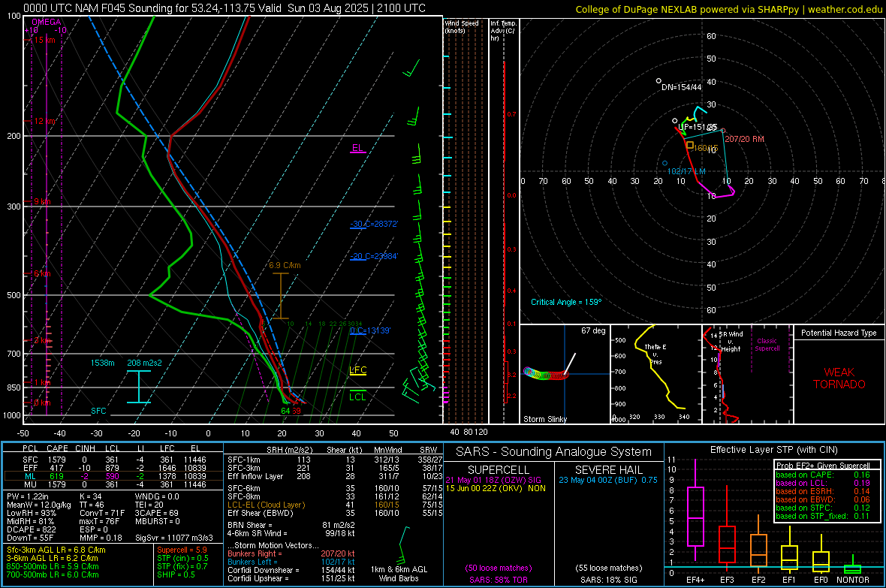
Task: Click the Theta-E v. Pres label
Action: [x=655, y=354]
